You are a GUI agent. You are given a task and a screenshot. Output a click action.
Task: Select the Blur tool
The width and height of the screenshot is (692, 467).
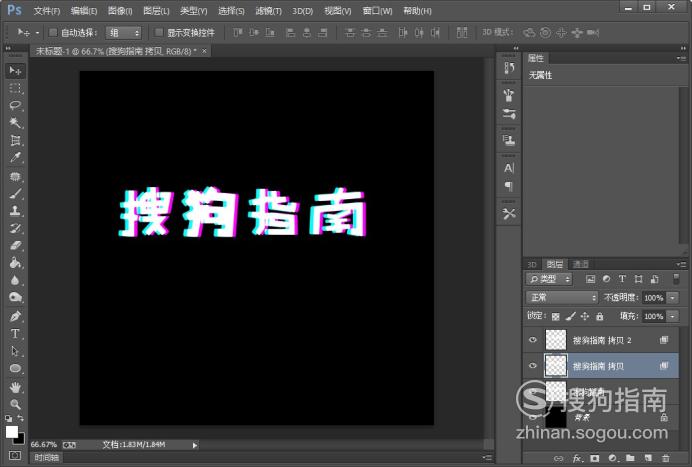coord(15,280)
